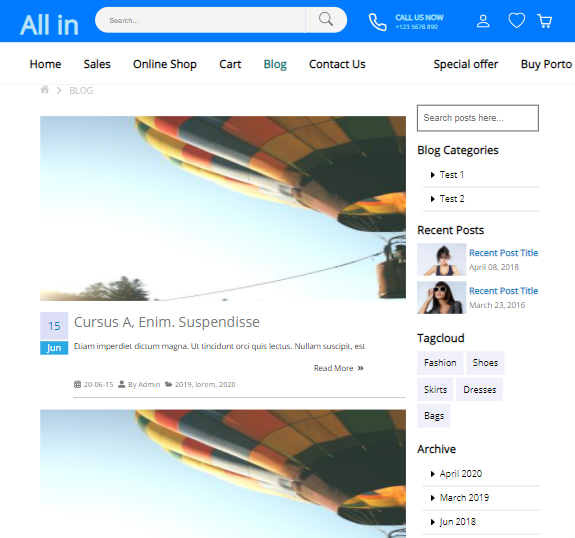Go to the Home menu item

tap(45, 64)
